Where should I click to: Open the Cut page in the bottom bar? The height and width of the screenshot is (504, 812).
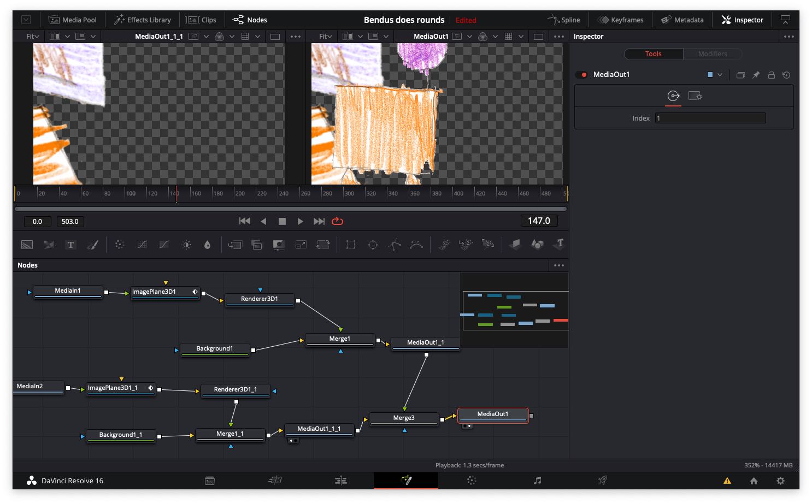coord(275,481)
